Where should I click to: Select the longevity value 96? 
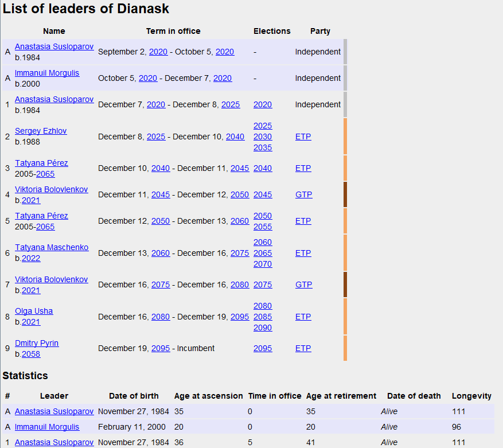(x=457, y=427)
